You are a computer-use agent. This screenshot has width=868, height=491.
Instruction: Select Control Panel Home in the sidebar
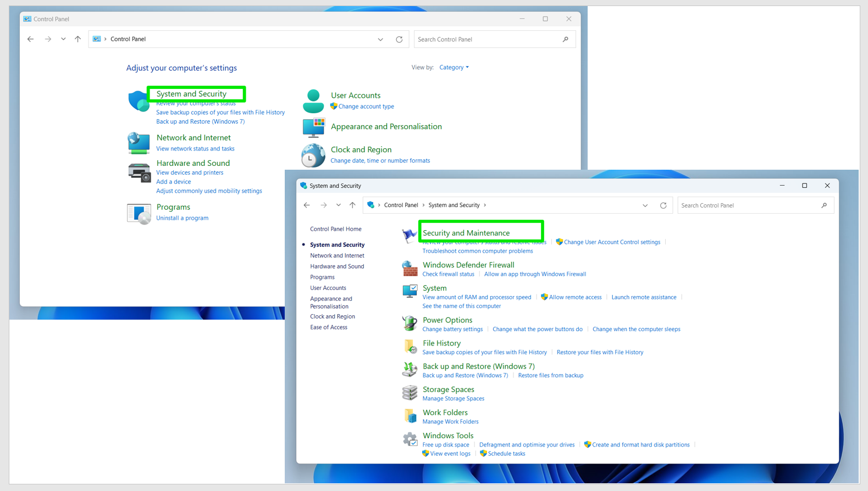pos(336,229)
